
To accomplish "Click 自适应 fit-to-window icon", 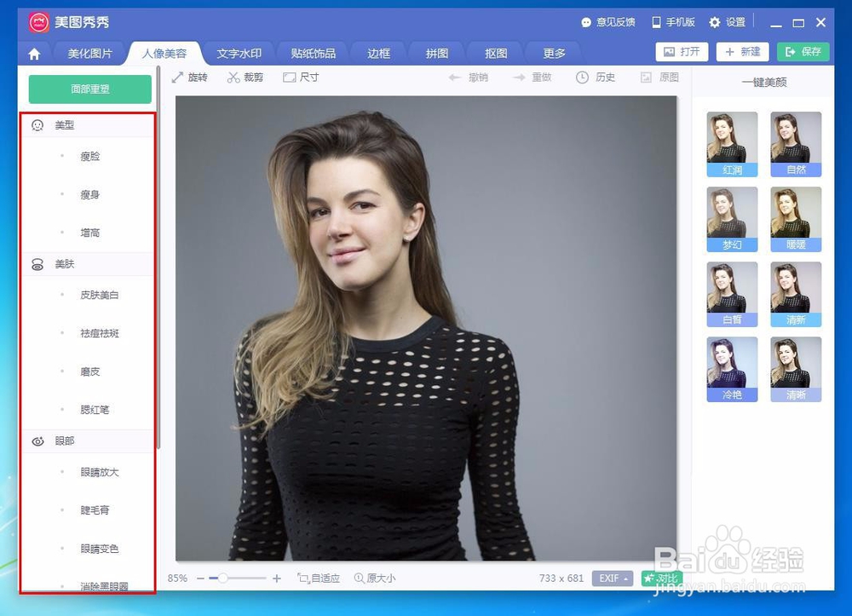I will point(319,579).
